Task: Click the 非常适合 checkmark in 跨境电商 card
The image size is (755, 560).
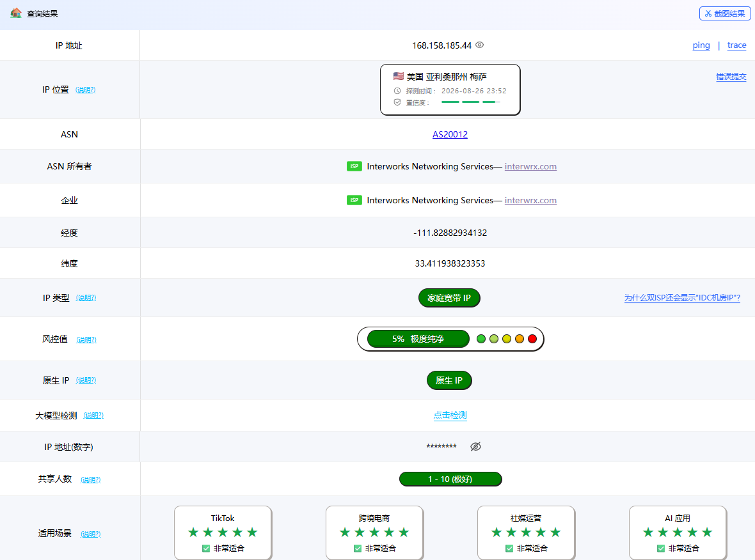Action: click(x=358, y=548)
